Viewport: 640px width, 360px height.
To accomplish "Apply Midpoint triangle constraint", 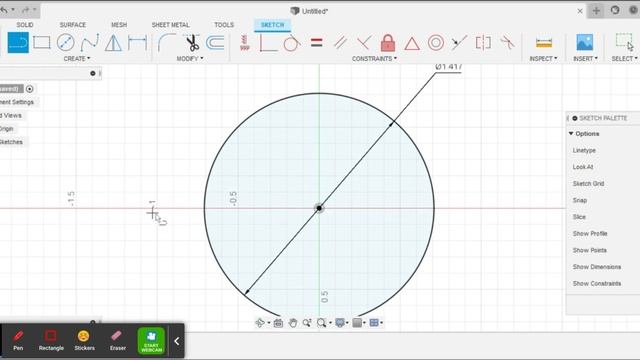I will point(412,43).
